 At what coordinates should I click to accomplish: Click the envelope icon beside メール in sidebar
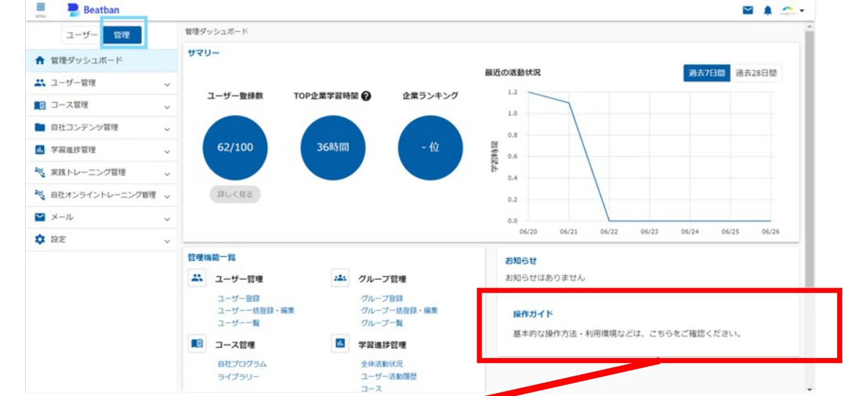pyautogui.click(x=40, y=217)
